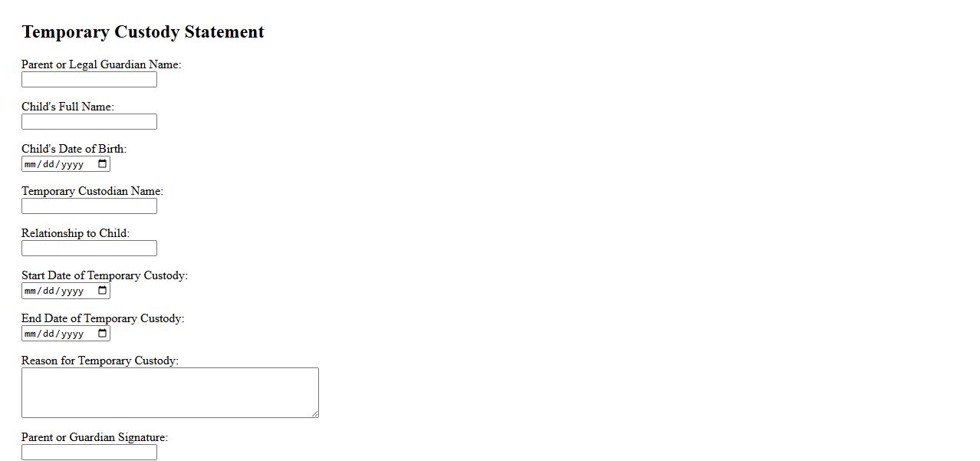The width and height of the screenshot is (980, 461).
Task: Select month segment in Child's Date of Birth
Action: click(x=31, y=164)
